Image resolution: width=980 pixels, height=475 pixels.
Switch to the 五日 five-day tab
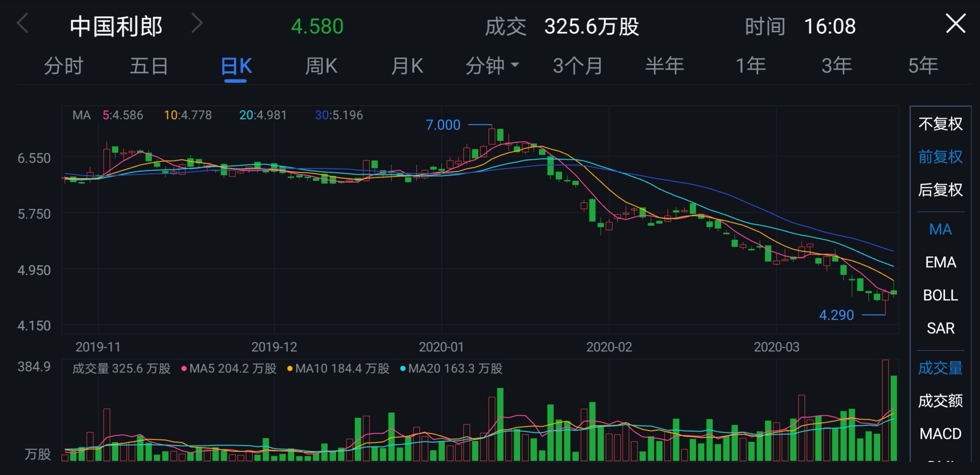click(x=149, y=66)
